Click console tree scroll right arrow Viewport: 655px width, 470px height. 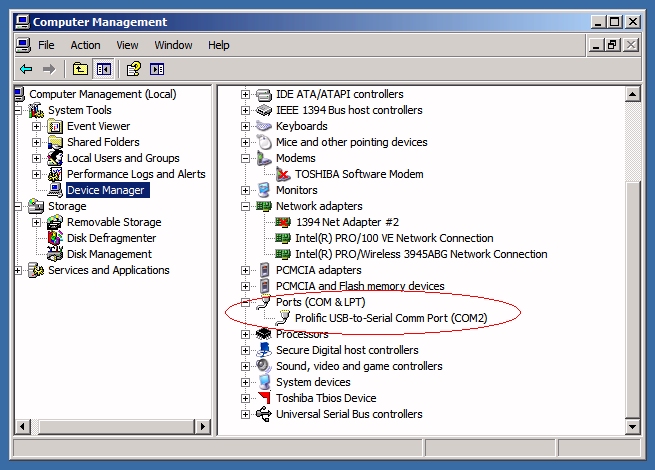pyautogui.click(x=203, y=427)
